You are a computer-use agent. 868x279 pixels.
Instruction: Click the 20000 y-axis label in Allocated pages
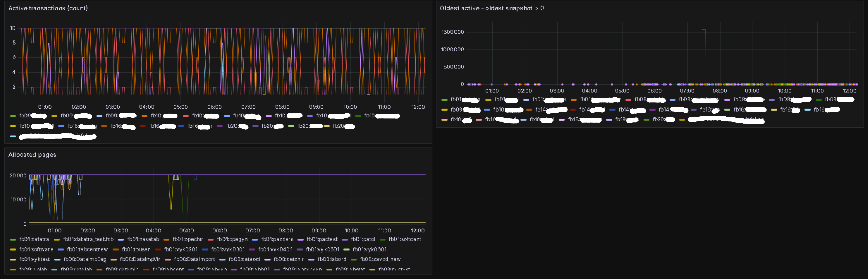pyautogui.click(x=18, y=176)
